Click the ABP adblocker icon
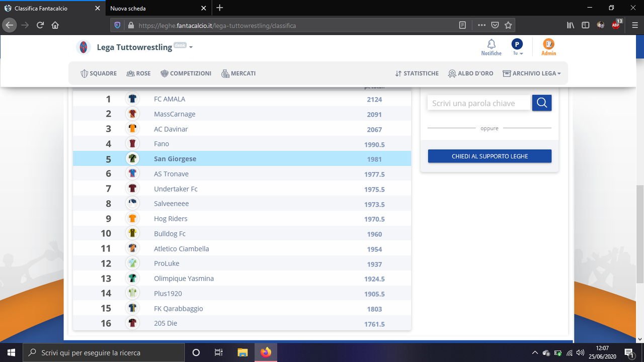Screen dimensions: 644x362 pos(615,25)
